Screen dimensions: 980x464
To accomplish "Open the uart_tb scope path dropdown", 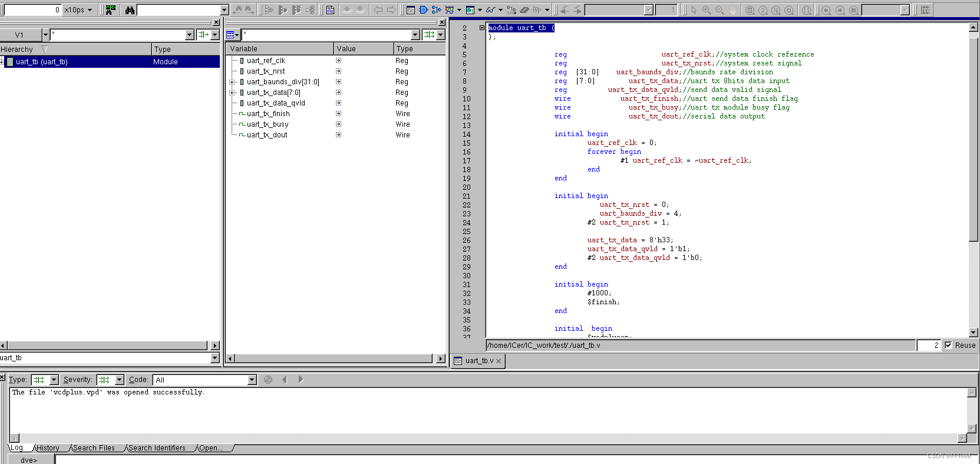I will tap(215, 358).
